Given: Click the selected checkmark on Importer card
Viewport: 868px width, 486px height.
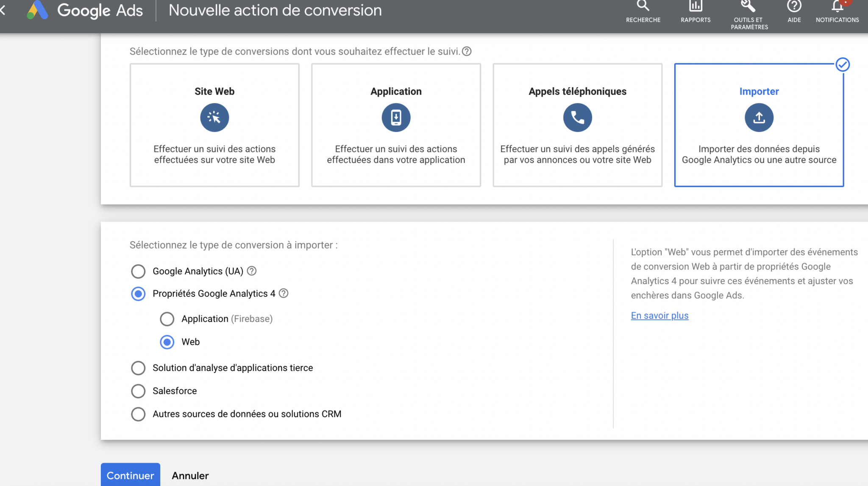Looking at the screenshot, I should pos(843,64).
